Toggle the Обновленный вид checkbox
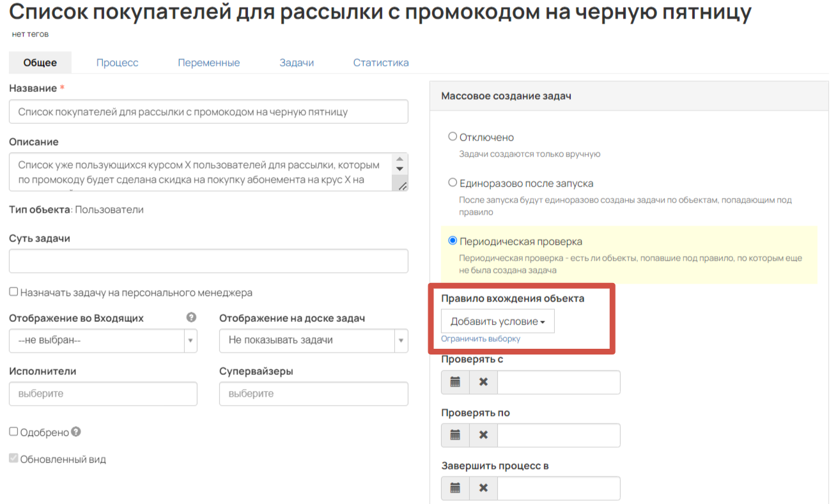Viewport: 838px width, 504px height. pos(13,459)
